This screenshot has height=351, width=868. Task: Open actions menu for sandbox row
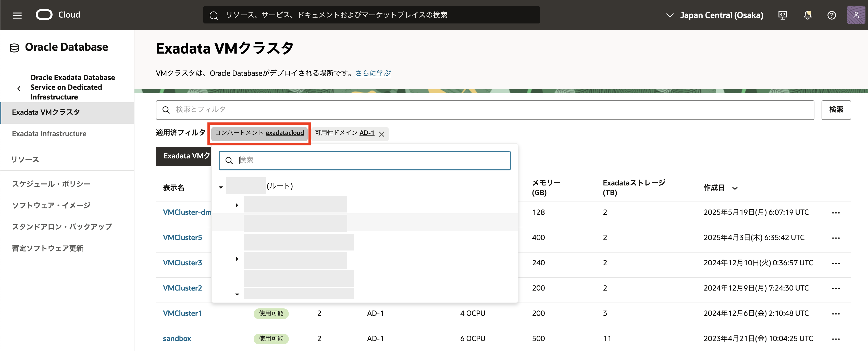click(836, 339)
